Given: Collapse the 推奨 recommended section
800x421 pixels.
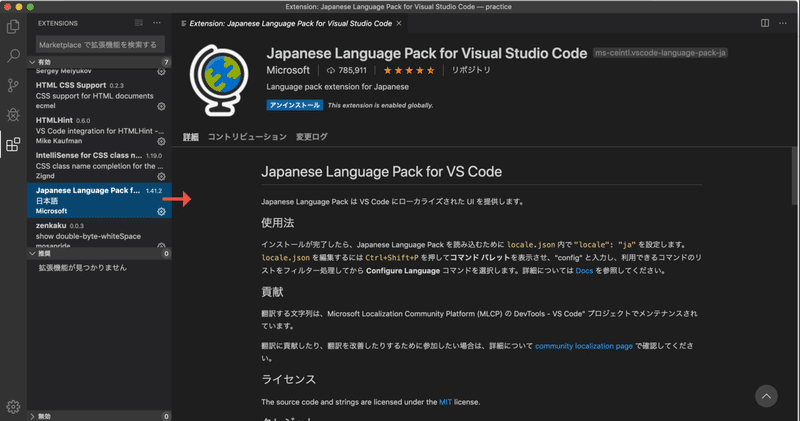Looking at the screenshot, I should coord(99,254).
